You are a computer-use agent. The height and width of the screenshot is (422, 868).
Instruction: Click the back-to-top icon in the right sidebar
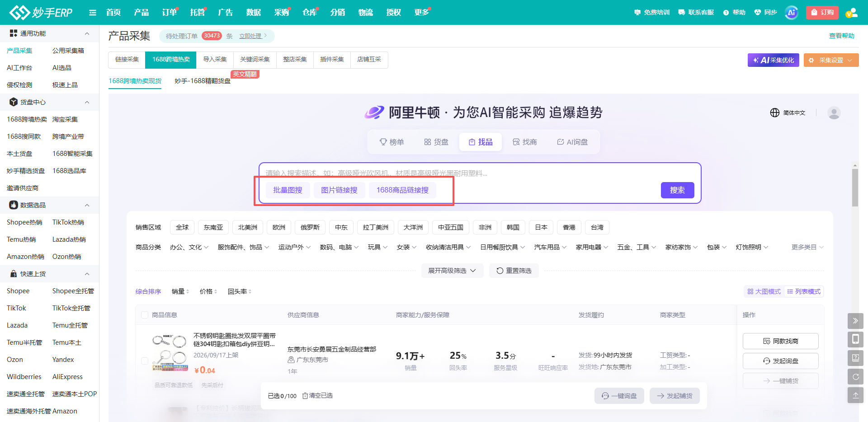coord(855,395)
